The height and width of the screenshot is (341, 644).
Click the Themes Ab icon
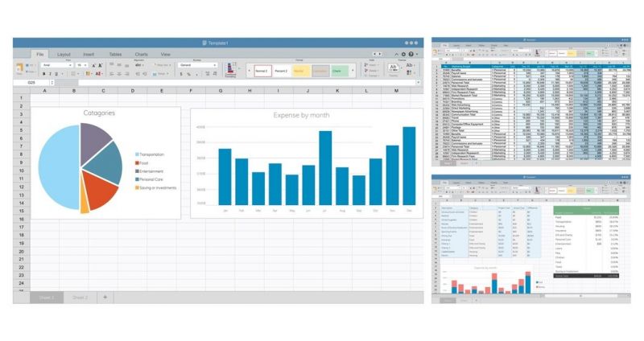(x=394, y=68)
